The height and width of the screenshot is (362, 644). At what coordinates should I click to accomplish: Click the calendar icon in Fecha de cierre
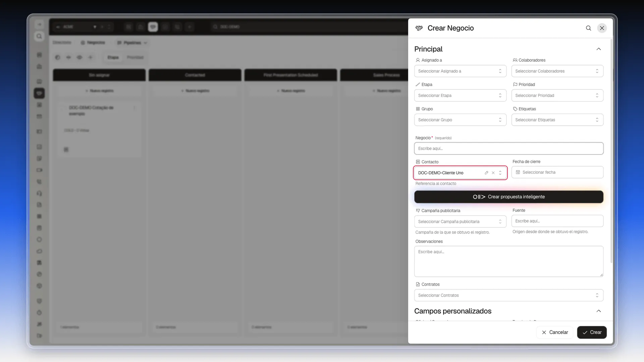click(518, 172)
